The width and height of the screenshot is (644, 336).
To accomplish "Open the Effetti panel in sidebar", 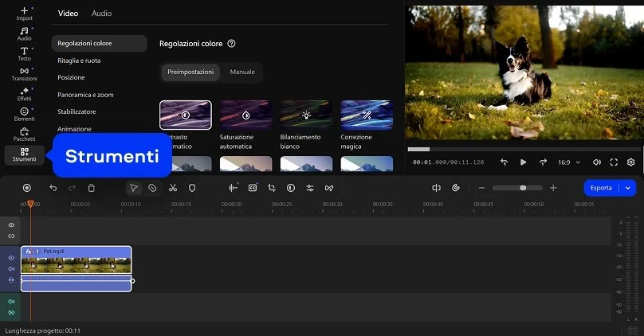I will 24,95.
